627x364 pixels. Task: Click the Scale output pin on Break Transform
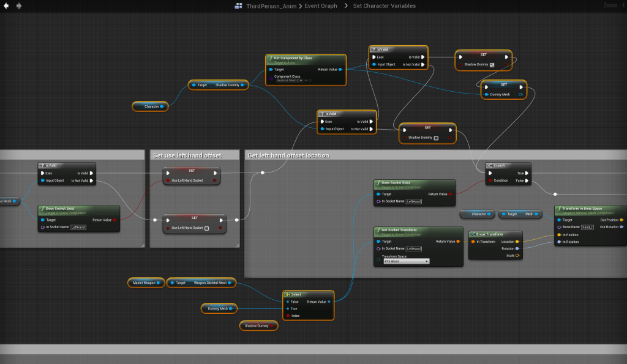pos(517,256)
